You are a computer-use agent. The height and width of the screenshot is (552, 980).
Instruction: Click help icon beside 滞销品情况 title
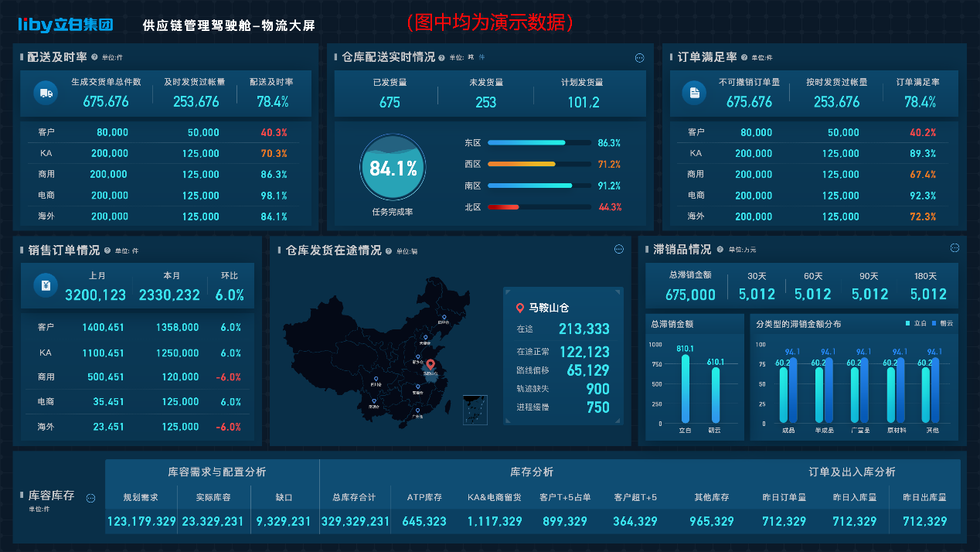coord(720,250)
